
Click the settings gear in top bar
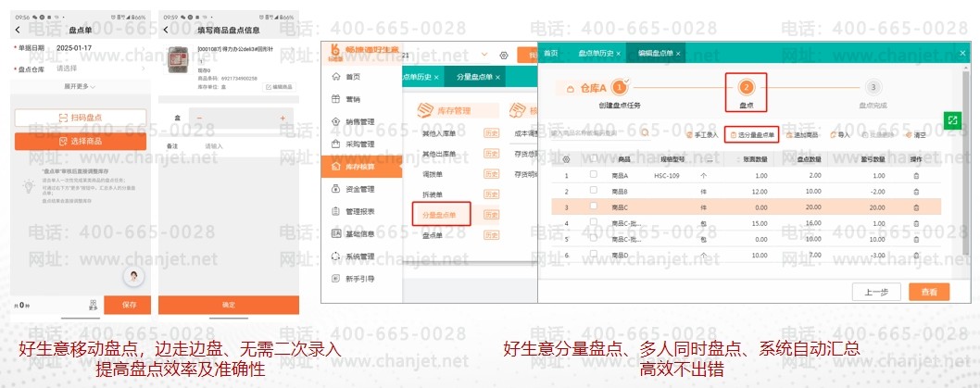(x=503, y=56)
